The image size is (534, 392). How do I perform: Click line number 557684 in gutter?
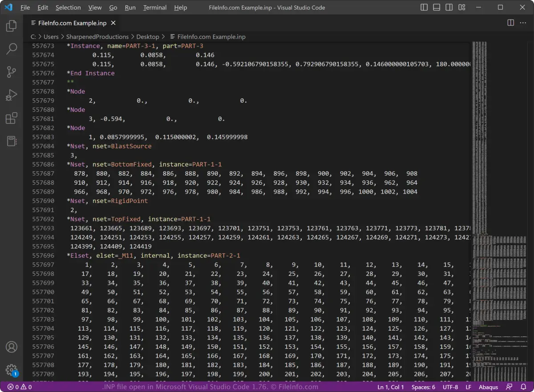43,146
